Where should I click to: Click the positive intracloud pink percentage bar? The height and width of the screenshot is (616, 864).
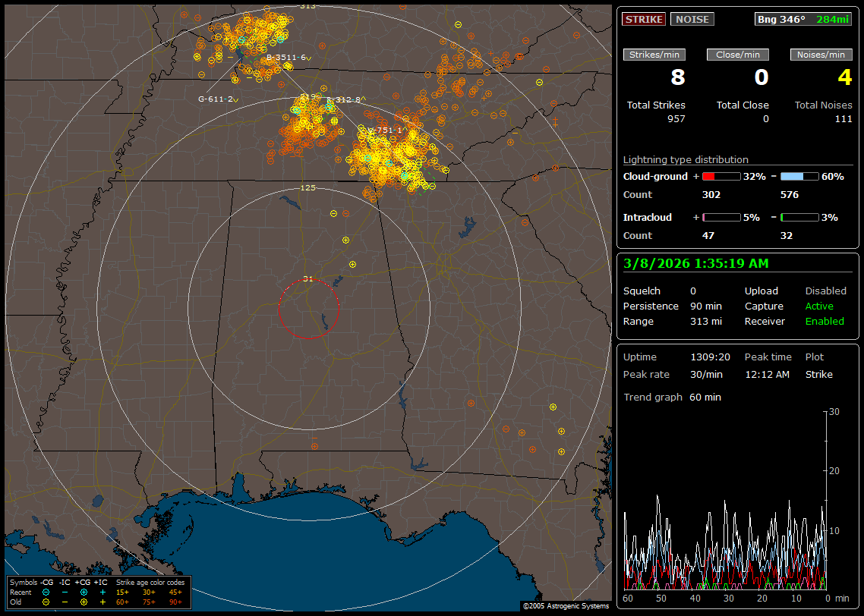[721, 217]
